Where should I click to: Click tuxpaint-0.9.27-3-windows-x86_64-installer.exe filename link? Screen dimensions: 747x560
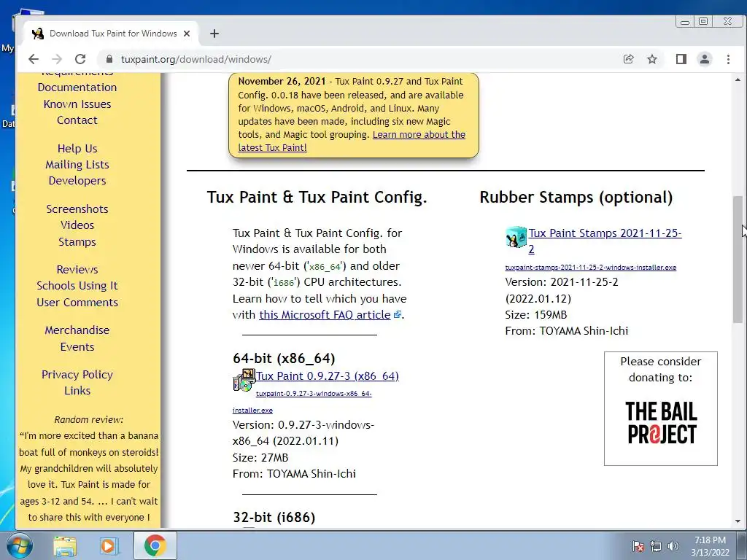tap(302, 402)
